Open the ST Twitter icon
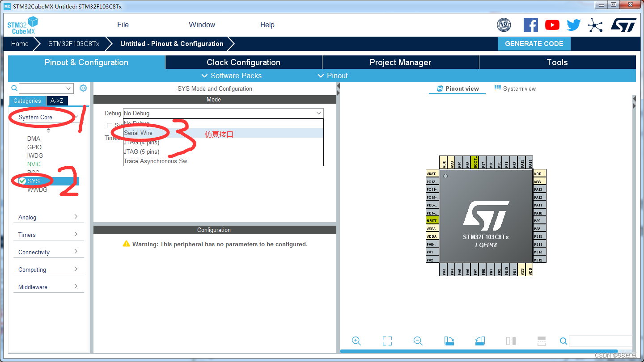The width and height of the screenshot is (644, 362). 574,25
